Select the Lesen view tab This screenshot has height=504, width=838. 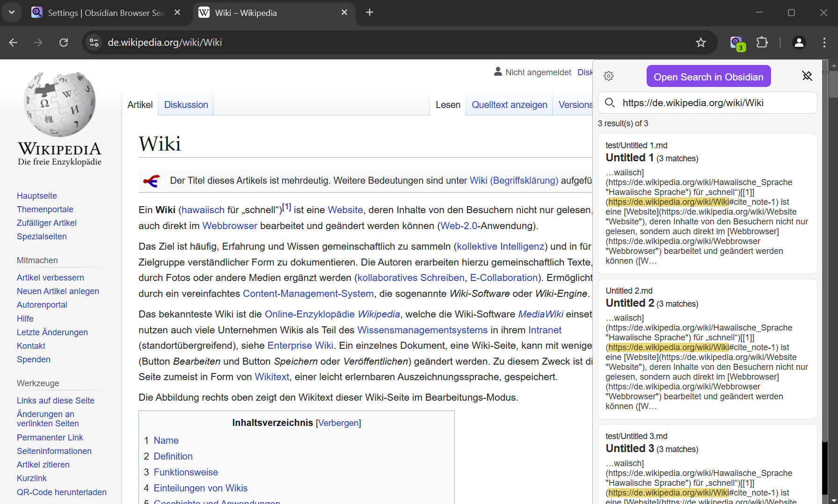tap(448, 105)
